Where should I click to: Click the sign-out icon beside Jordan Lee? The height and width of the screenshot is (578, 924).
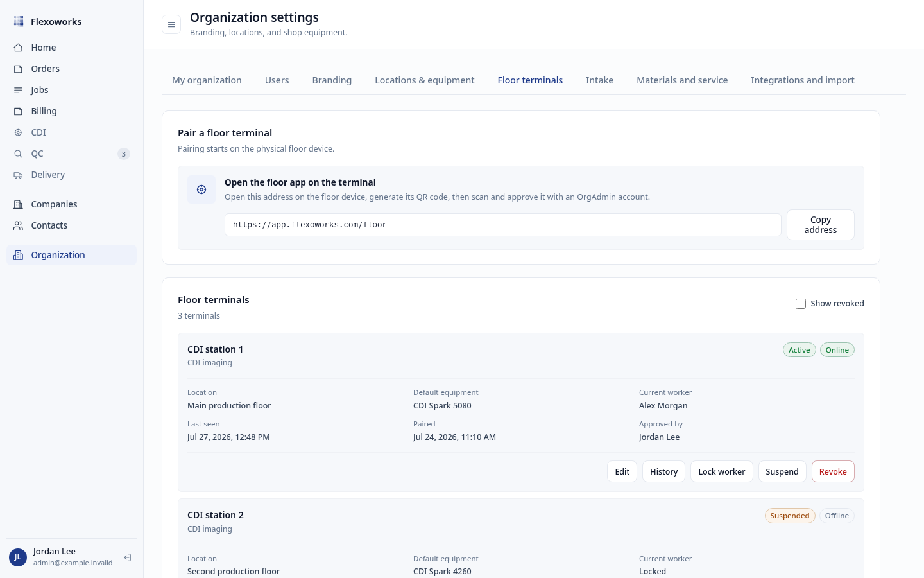pyautogui.click(x=128, y=557)
